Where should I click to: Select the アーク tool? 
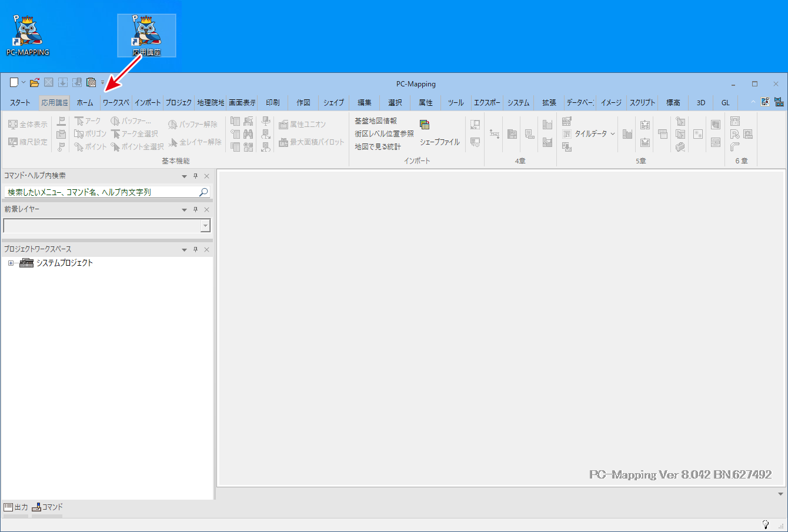[88, 121]
